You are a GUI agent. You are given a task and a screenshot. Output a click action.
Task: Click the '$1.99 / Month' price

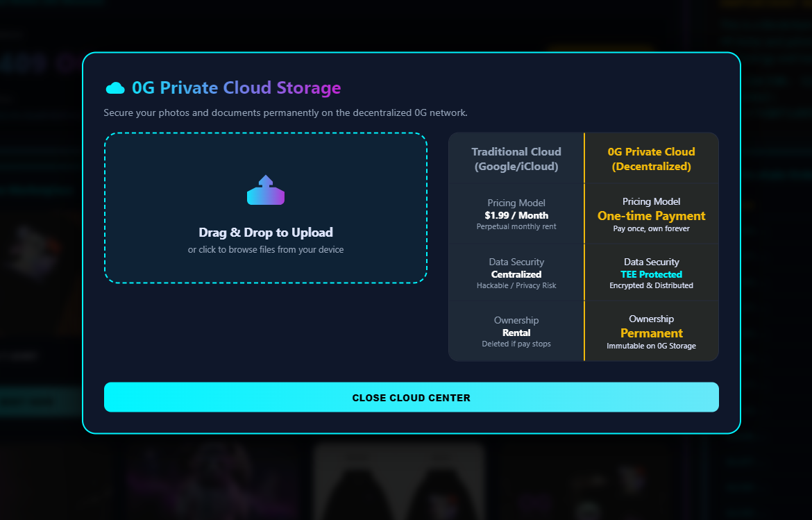coord(516,215)
